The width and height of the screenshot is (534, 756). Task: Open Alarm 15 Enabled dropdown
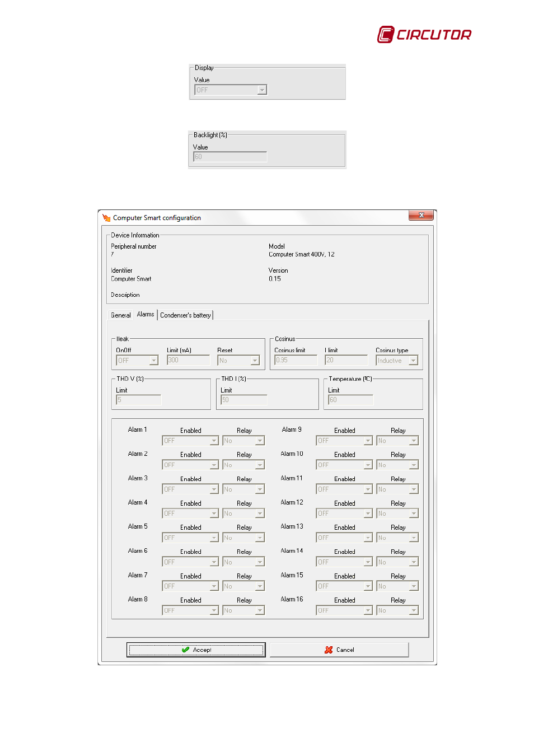click(344, 586)
